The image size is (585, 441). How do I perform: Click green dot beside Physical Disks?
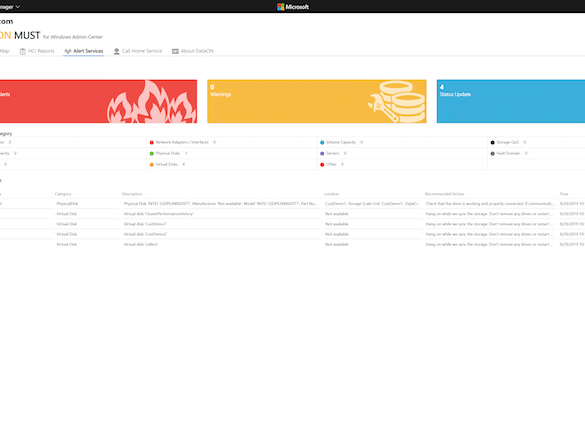coord(151,153)
